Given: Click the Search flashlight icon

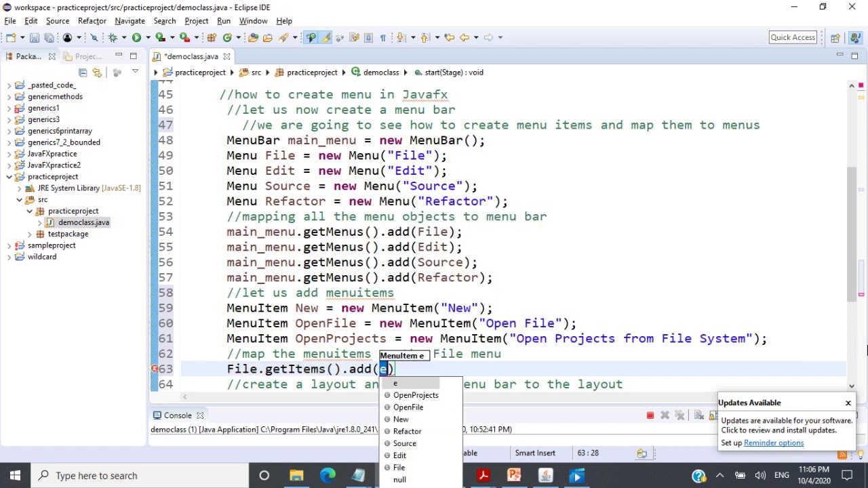Looking at the screenshot, I should [x=283, y=37].
